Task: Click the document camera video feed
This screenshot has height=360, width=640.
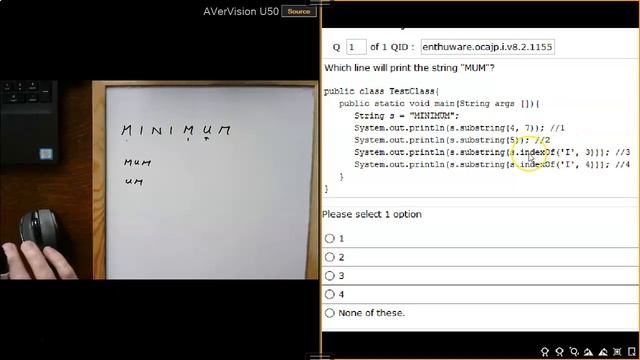Action: click(x=159, y=180)
